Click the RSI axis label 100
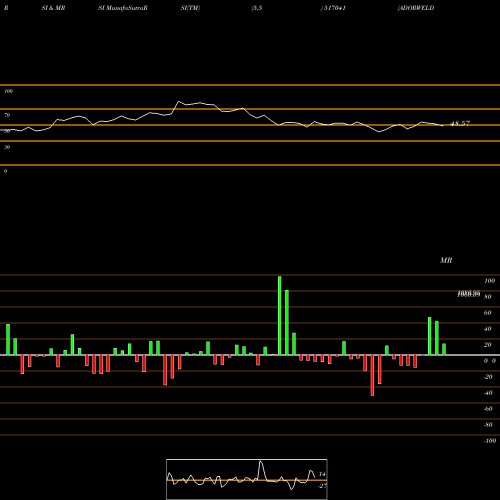This screenshot has width=500, height=500. (x=8, y=91)
